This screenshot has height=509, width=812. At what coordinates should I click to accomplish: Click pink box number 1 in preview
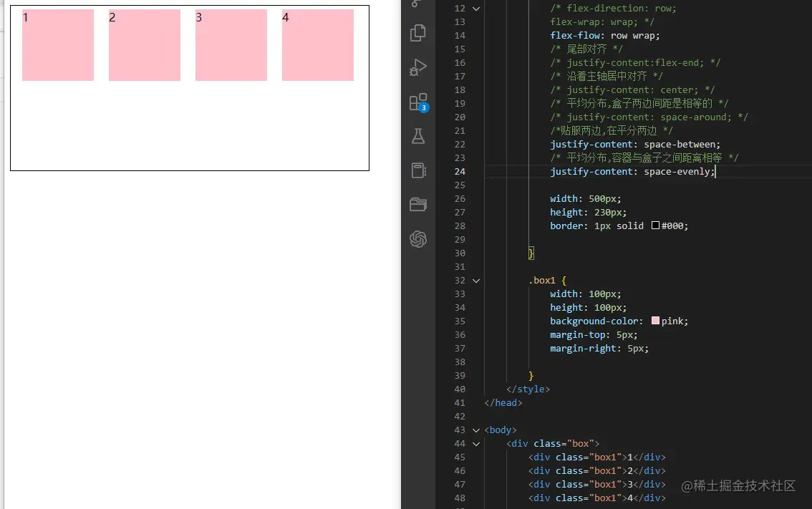pyautogui.click(x=58, y=45)
